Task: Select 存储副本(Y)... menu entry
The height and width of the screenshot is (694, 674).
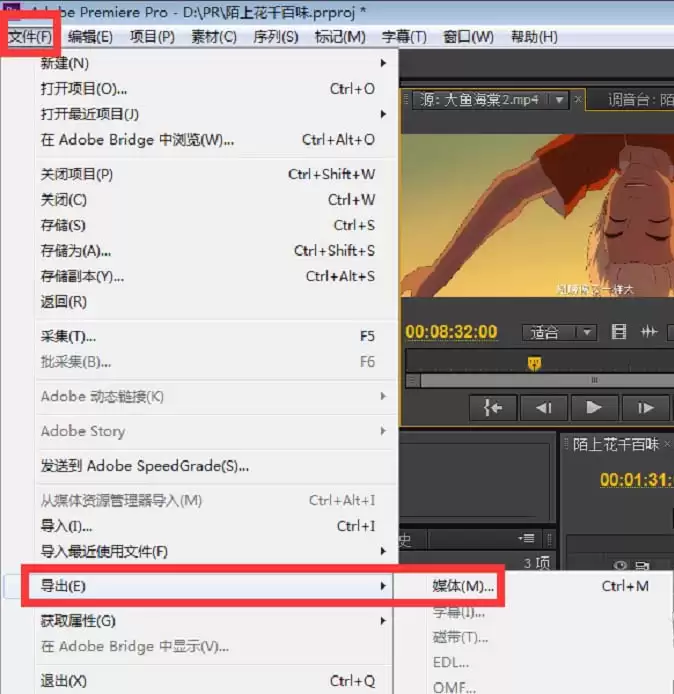Action: click(x=216, y=277)
